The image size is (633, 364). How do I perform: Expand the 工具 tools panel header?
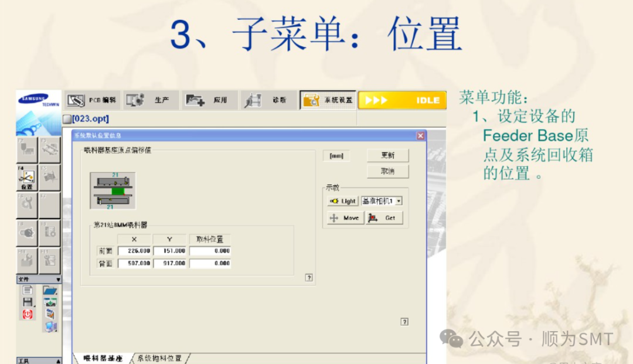click(x=39, y=360)
